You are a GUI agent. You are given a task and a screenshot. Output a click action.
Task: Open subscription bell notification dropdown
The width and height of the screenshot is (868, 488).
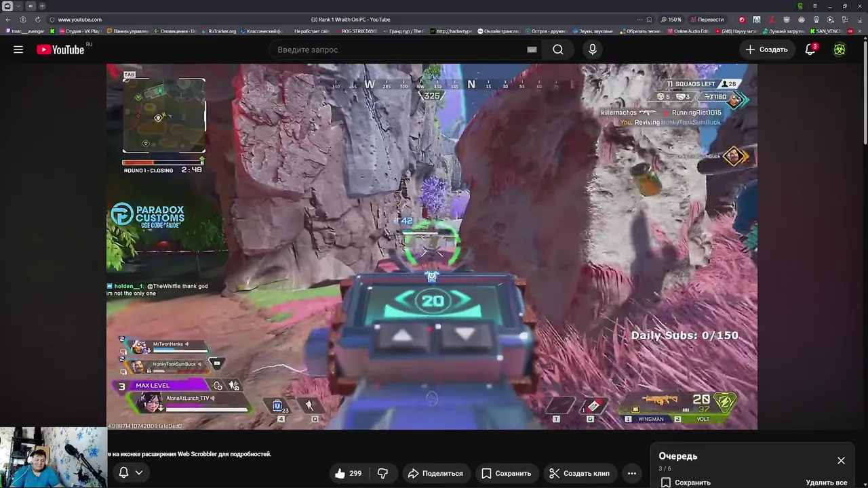pyautogui.click(x=131, y=472)
